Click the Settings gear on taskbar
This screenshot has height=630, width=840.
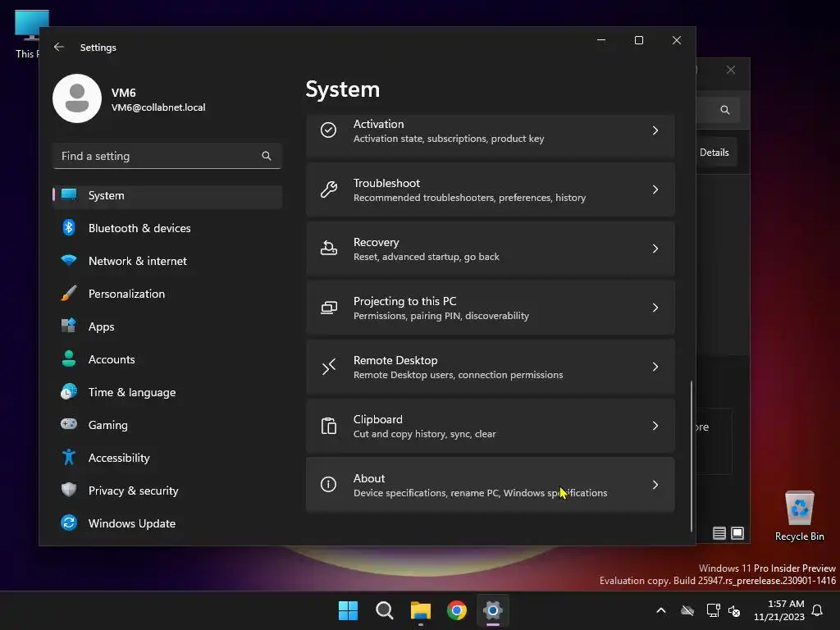click(x=493, y=610)
